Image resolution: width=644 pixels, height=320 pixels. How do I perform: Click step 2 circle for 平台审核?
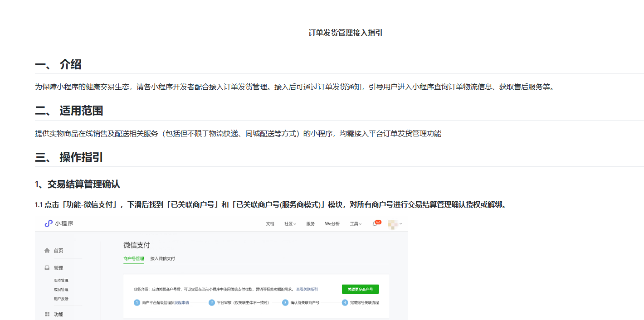(211, 302)
